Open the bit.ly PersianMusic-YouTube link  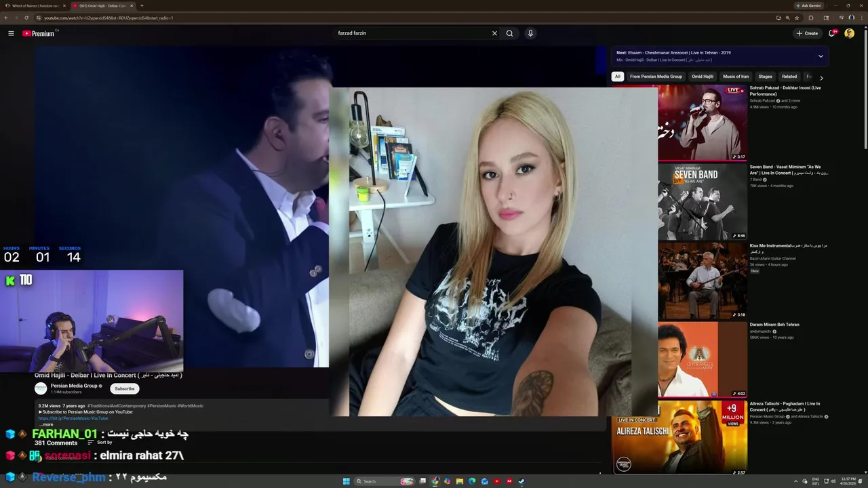click(73, 418)
